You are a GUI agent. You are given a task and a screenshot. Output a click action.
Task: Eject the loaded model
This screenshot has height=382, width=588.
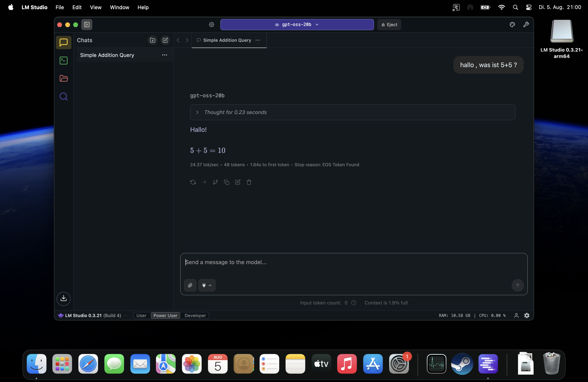[389, 24]
